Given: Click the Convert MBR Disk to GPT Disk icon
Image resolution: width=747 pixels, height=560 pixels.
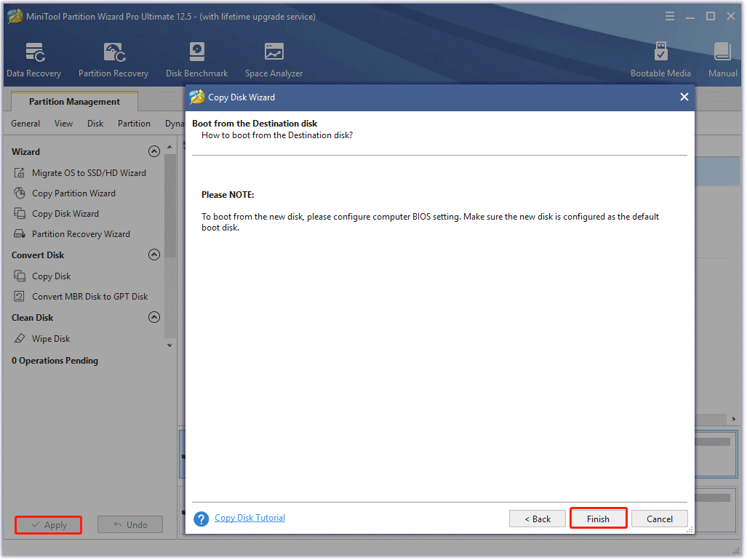Looking at the screenshot, I should click(x=20, y=297).
